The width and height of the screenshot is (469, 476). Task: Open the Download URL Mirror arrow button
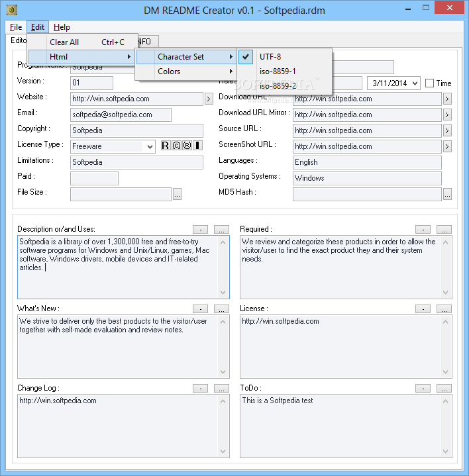tap(447, 115)
